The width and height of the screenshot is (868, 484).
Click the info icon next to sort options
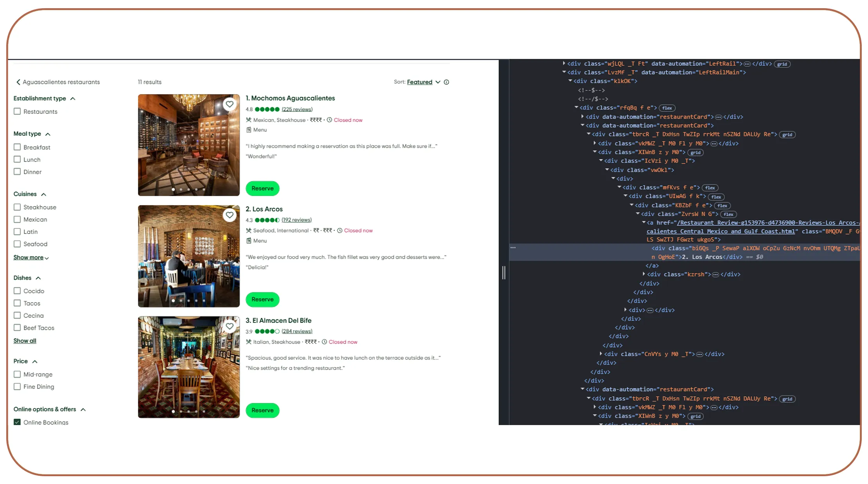(x=446, y=82)
